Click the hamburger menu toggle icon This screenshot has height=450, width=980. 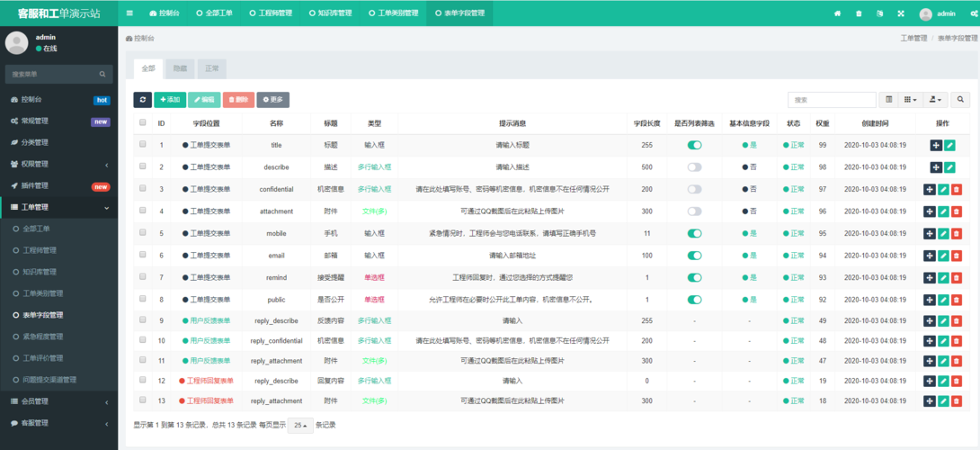(x=129, y=13)
